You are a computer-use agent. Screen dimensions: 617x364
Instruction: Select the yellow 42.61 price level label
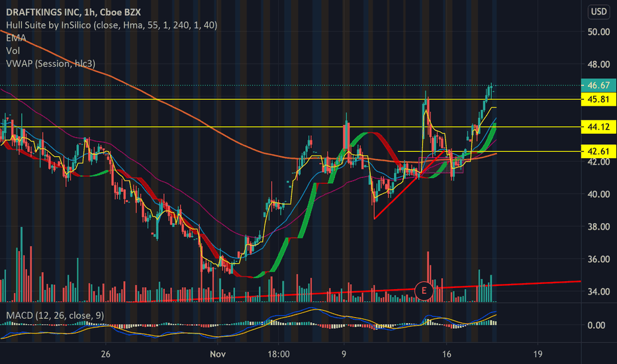point(598,151)
